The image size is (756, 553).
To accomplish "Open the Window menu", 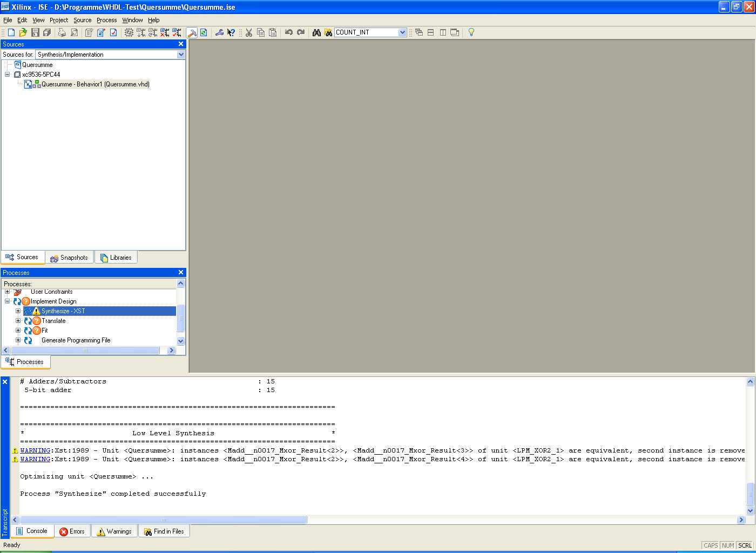I will point(132,20).
